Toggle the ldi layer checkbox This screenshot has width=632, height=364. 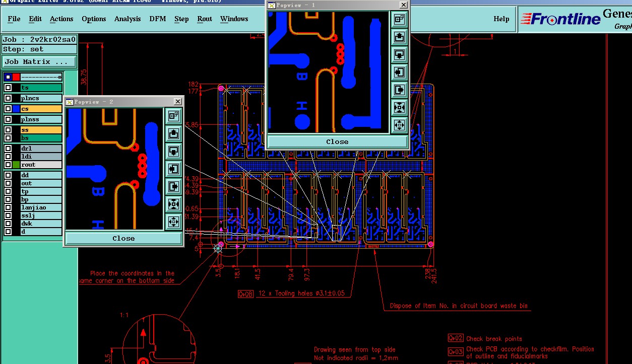pos(8,157)
